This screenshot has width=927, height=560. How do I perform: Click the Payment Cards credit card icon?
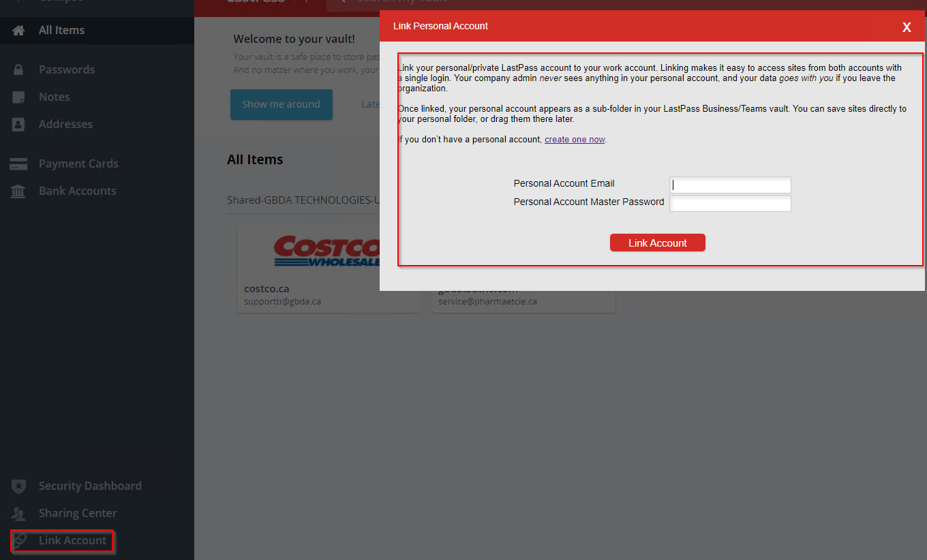click(18, 164)
